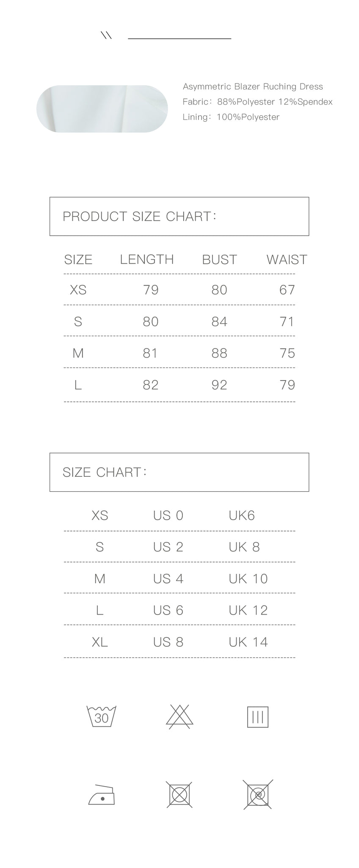Click the WAIST column header

click(287, 259)
